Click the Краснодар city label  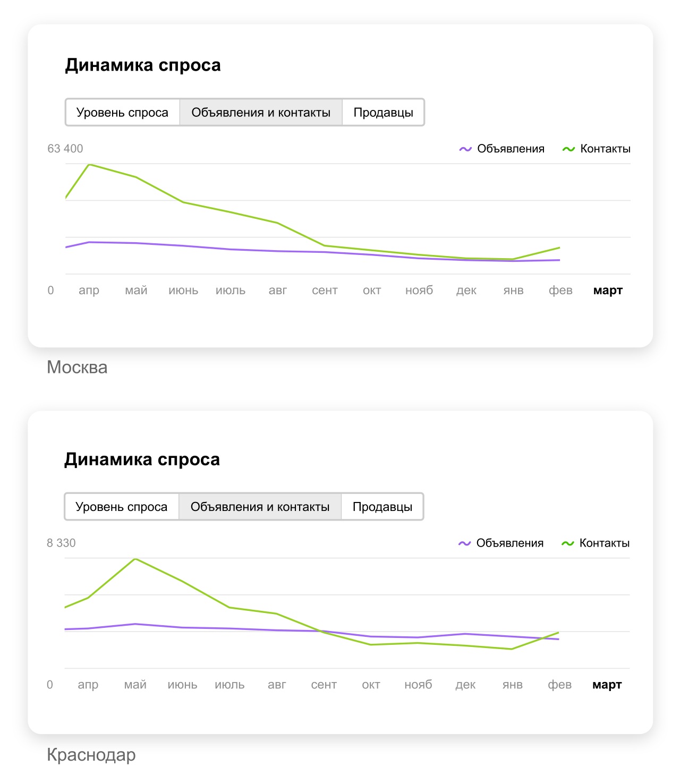[91, 754]
